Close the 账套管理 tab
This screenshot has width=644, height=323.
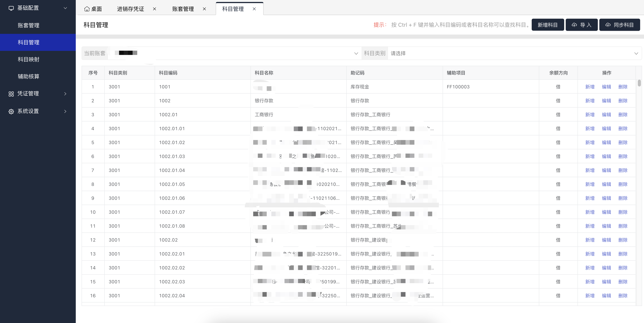(x=204, y=9)
